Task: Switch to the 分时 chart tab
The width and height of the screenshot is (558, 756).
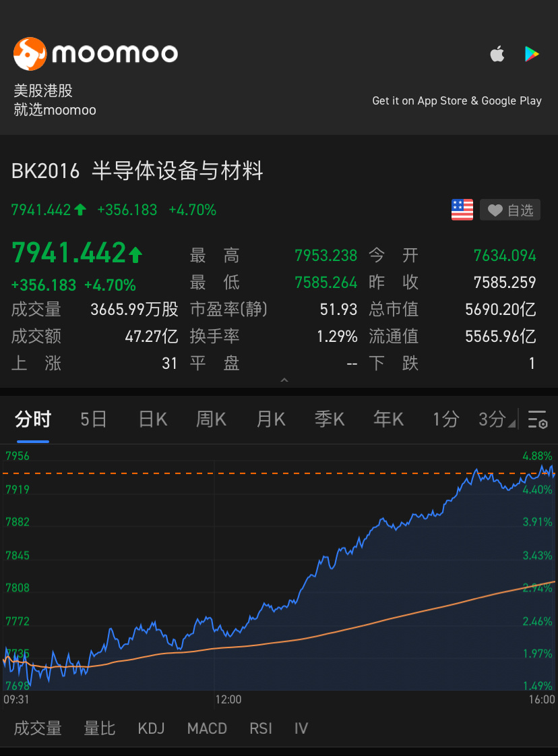Action: point(33,419)
